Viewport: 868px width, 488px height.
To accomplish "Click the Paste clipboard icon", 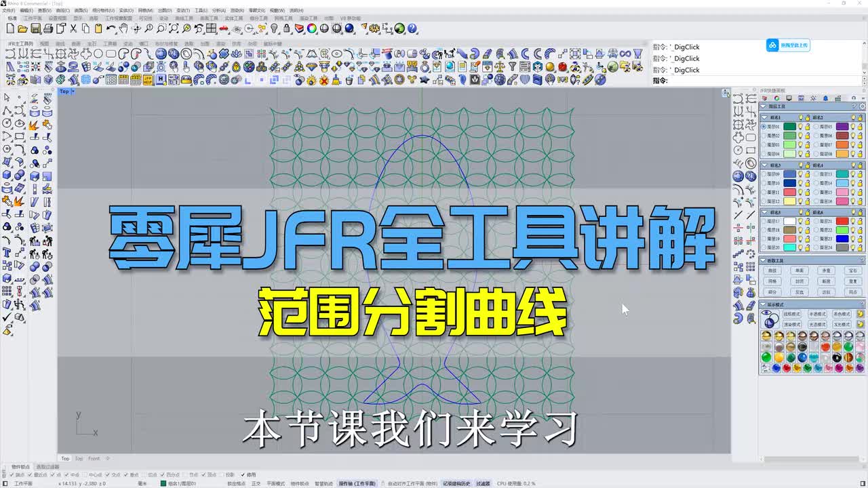I will point(98,28).
